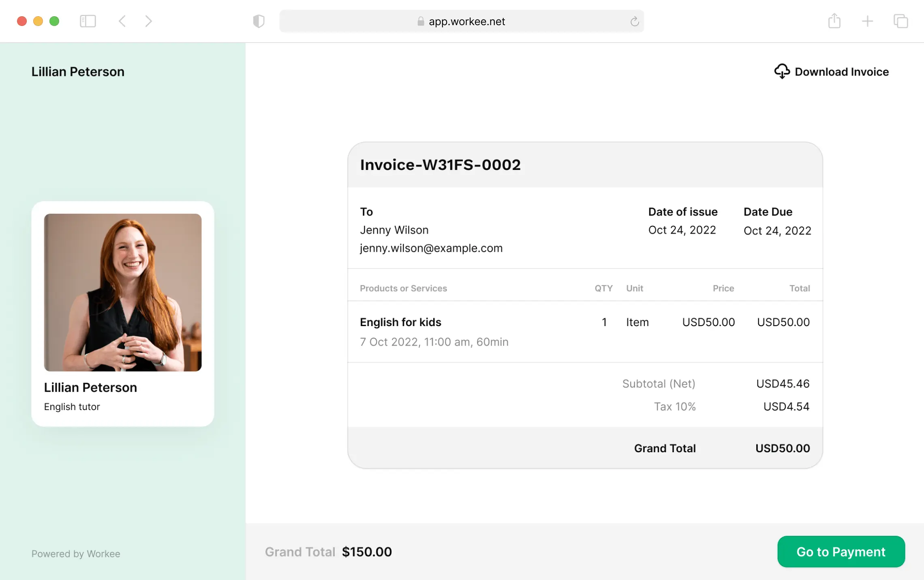The height and width of the screenshot is (580, 924).
Task: Click the forward navigation arrow icon
Action: (149, 21)
